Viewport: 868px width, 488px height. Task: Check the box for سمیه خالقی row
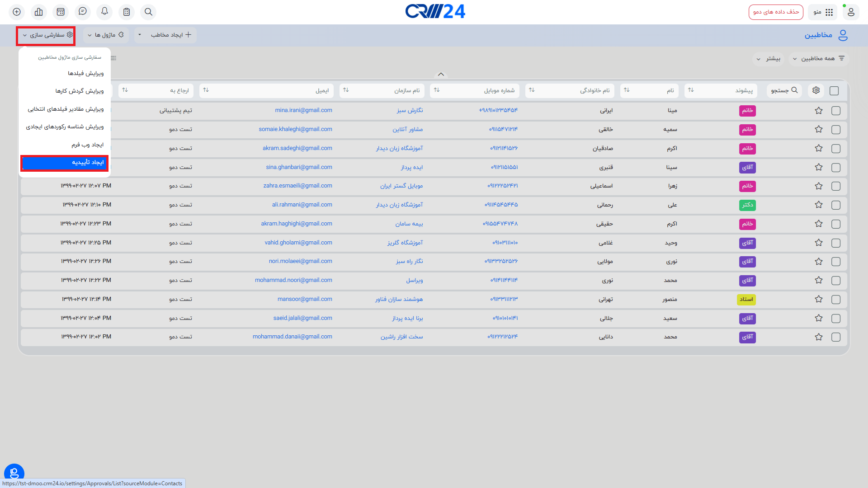[836, 130]
